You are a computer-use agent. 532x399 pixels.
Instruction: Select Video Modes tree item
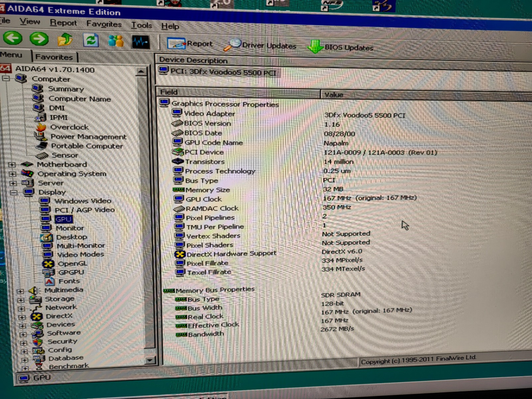pyautogui.click(x=80, y=254)
